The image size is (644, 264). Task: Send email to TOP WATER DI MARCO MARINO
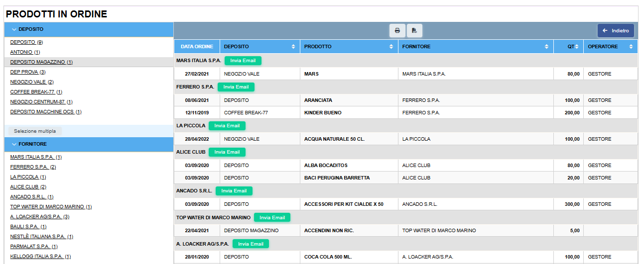click(272, 217)
